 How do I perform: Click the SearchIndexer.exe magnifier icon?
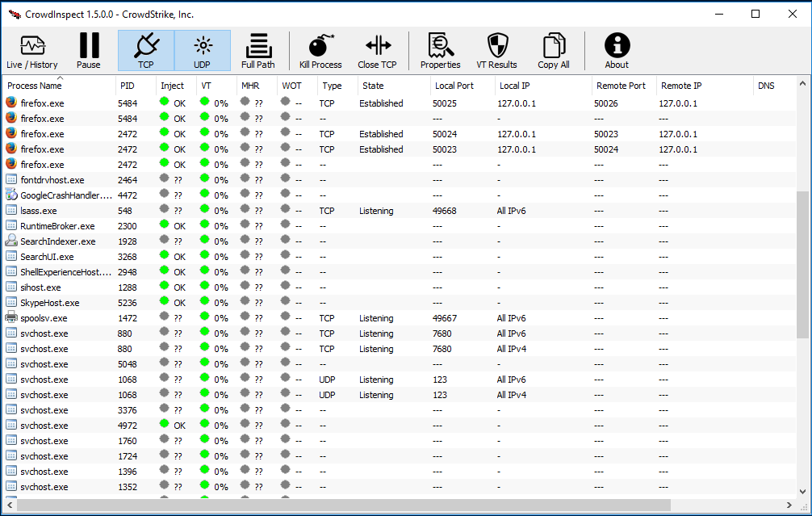pyautogui.click(x=10, y=241)
